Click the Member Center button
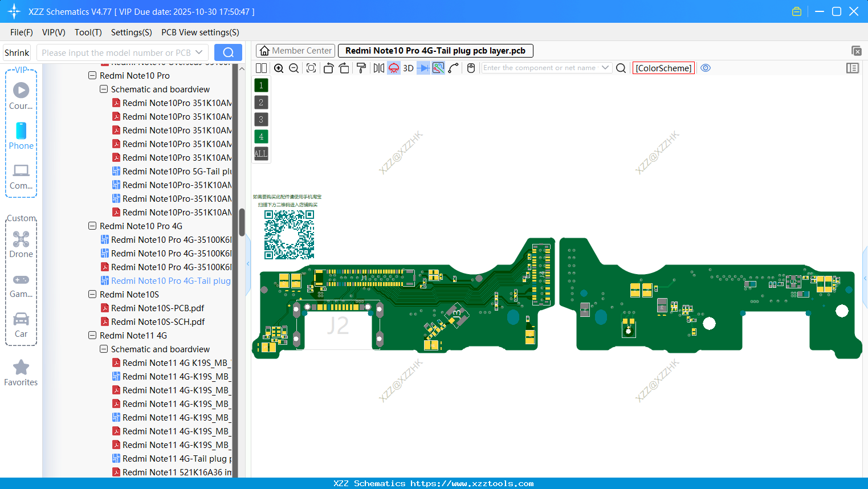 [x=295, y=50]
